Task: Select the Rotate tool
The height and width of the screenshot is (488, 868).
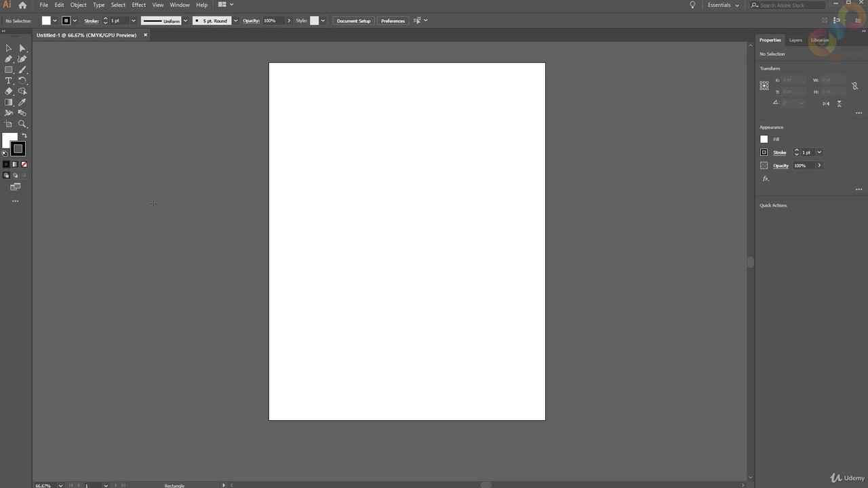Action: 22,81
